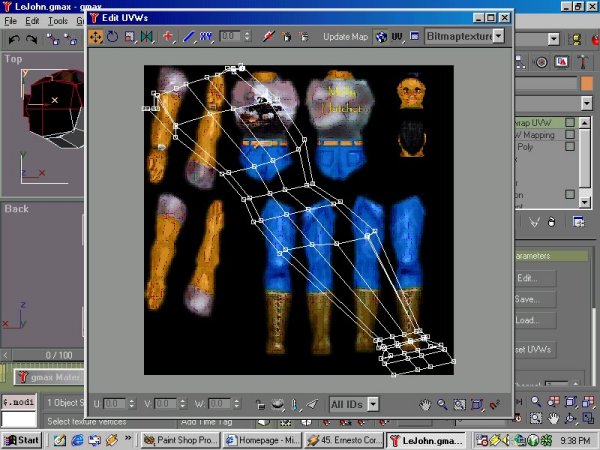Collapse the Parameters rollout header

[x=551, y=256]
